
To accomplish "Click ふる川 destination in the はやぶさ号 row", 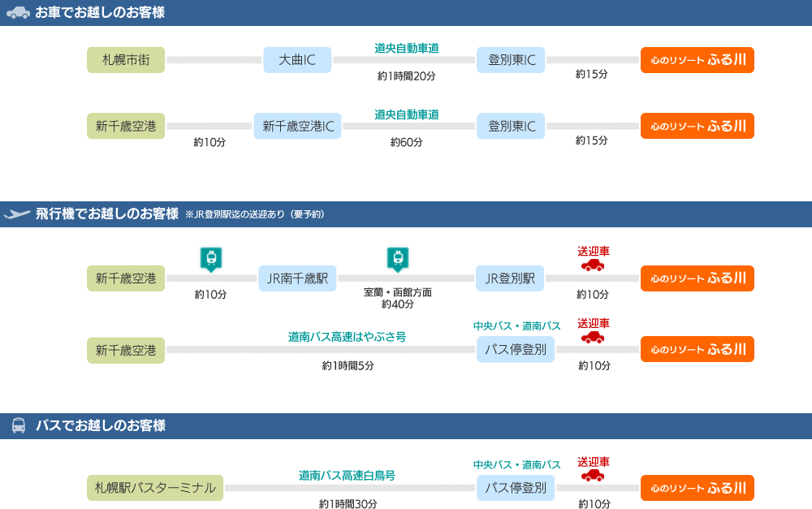I will tap(697, 350).
